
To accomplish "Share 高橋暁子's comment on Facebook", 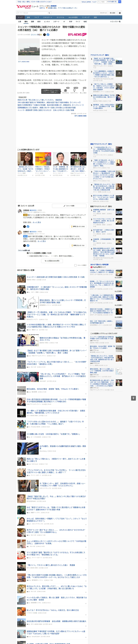I will pyautogui.click(x=28, y=245).
